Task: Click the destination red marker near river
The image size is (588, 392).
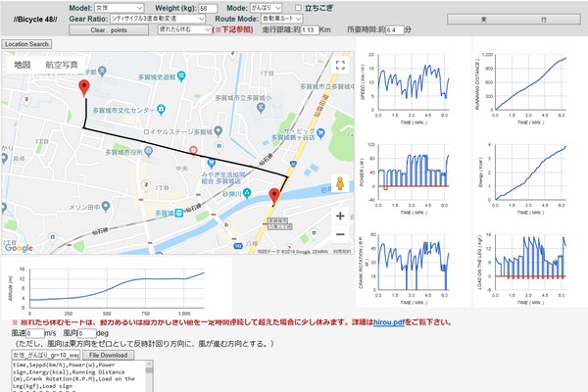Action: [274, 196]
